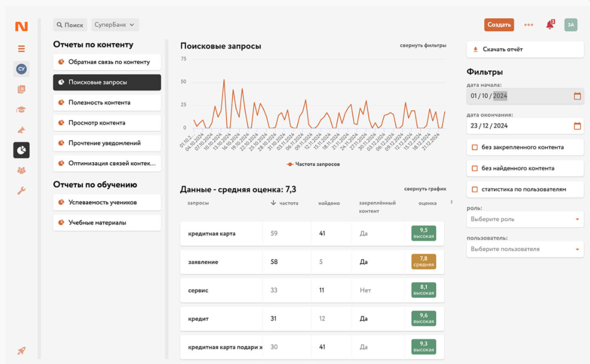Image resolution: width=590 pixels, height=364 pixels.
Task: Enable без найденного контента checkbox
Action: point(475,168)
